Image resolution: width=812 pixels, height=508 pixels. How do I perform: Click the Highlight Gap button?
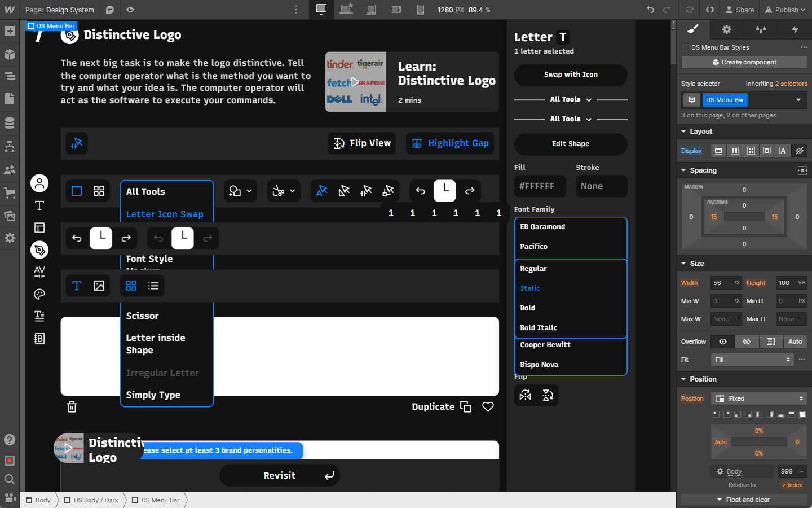pyautogui.click(x=450, y=143)
